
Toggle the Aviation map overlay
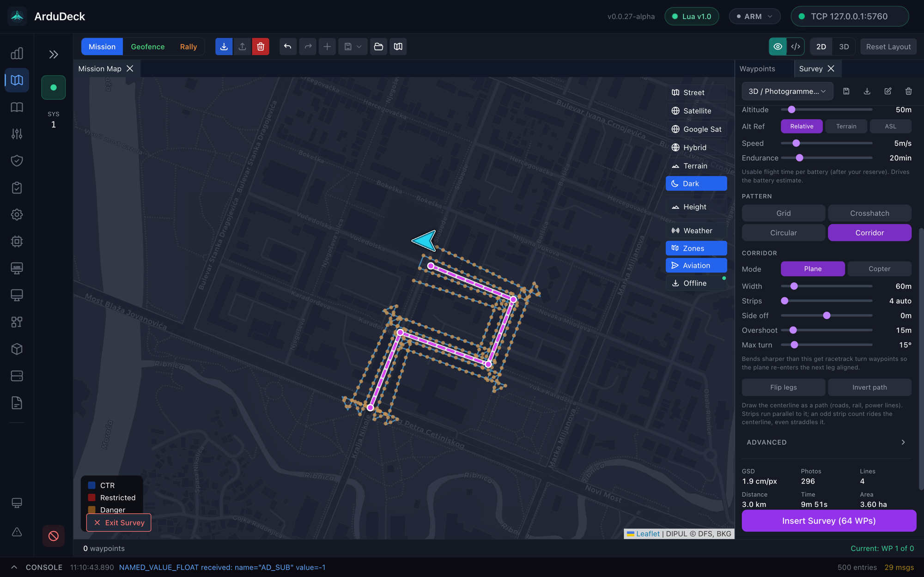point(696,266)
